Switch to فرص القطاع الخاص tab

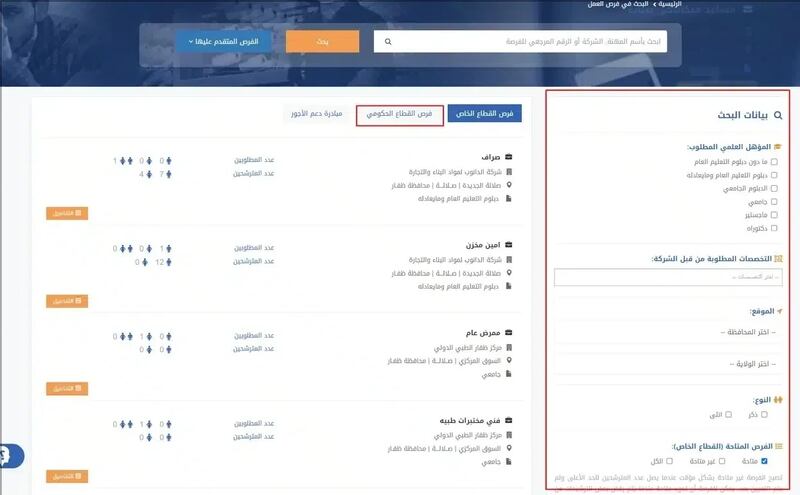(485, 114)
